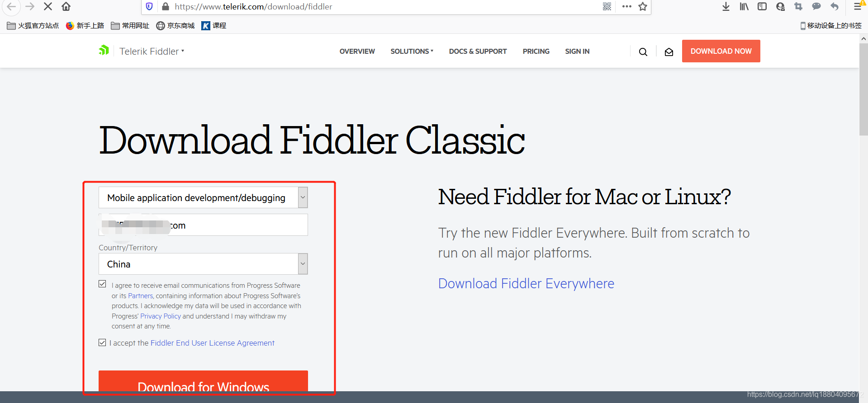Click the undo arrow icon in toolbar
The width and height of the screenshot is (868, 403).
(835, 6)
